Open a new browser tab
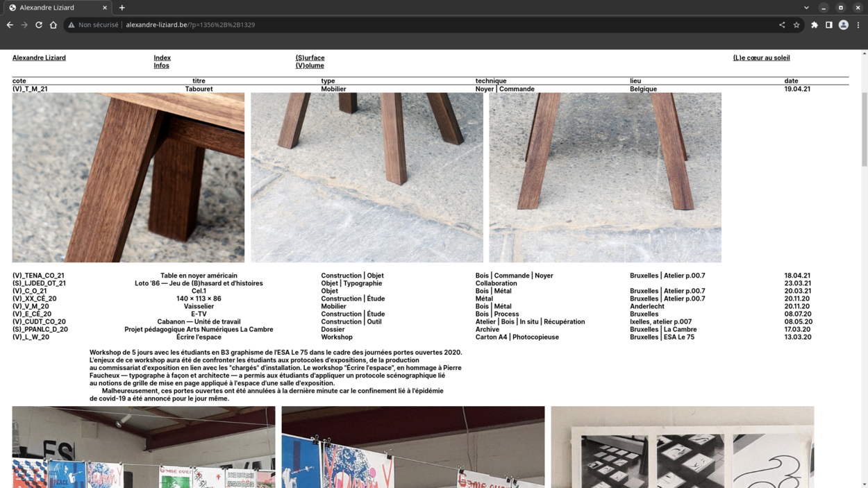868x488 pixels. point(122,8)
